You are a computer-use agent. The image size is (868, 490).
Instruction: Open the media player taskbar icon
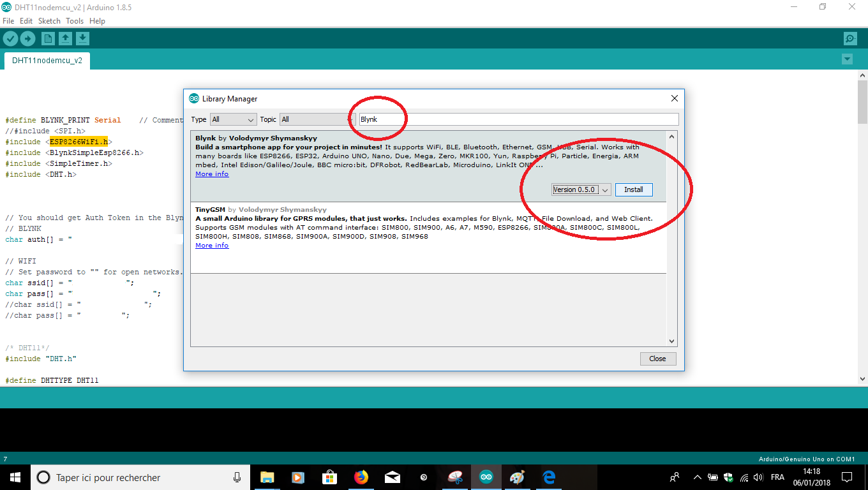(297, 477)
